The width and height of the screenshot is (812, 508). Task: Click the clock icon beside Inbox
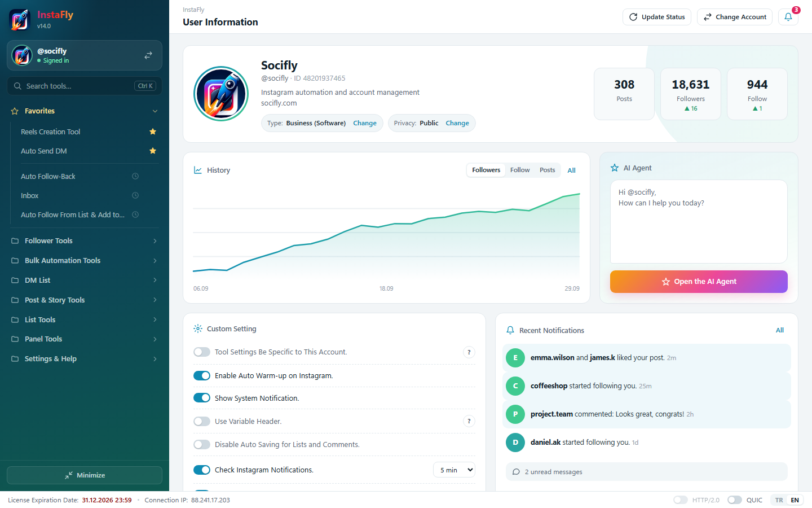(x=135, y=195)
